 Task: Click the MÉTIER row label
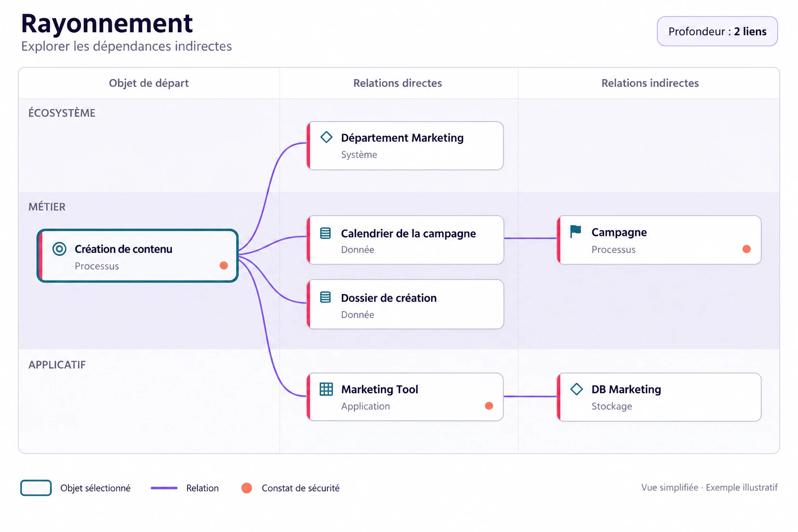(x=47, y=207)
